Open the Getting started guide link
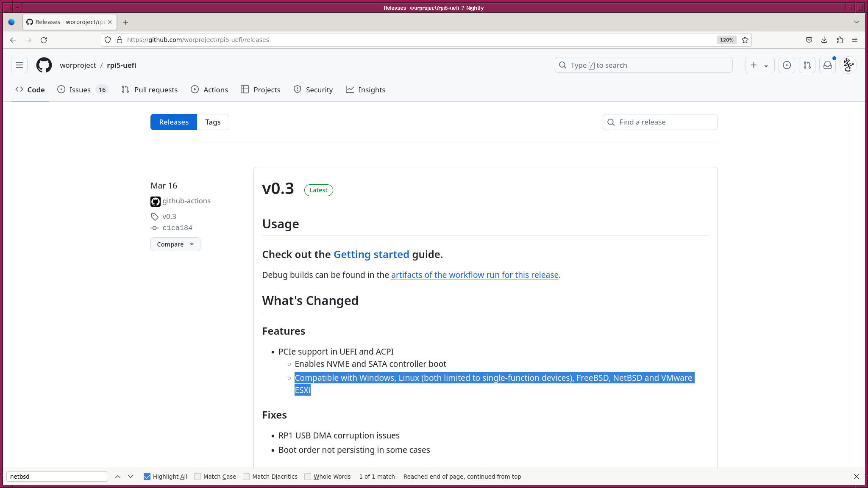Image resolution: width=868 pixels, height=488 pixels. coord(371,255)
